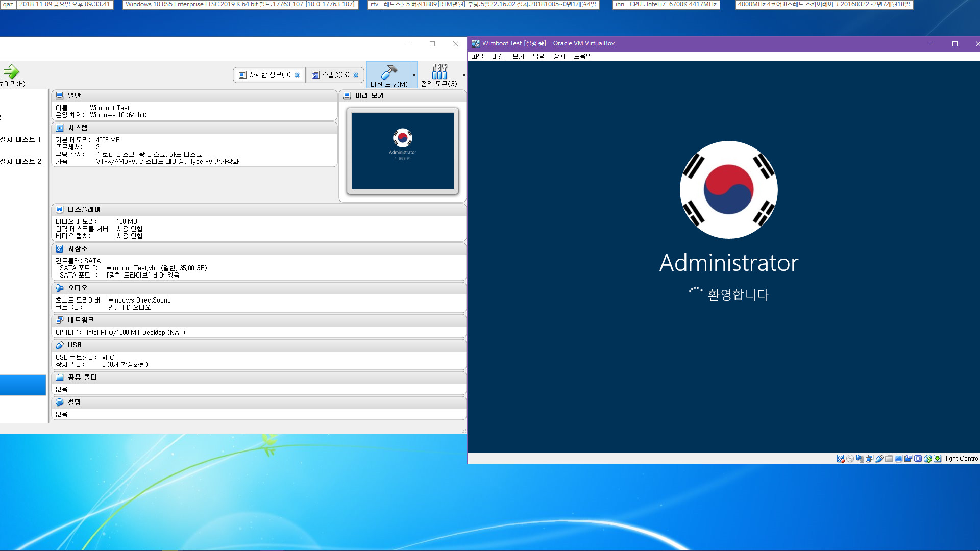The height and width of the screenshot is (551, 980).
Task: Click network adapter status icon
Action: (870, 459)
